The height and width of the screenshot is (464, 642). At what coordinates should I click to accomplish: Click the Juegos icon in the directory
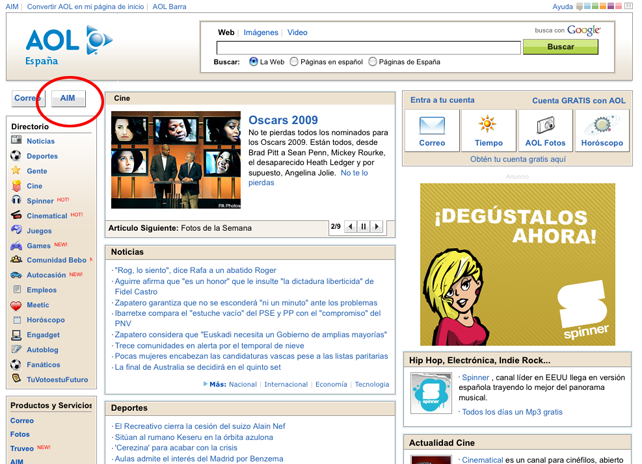click(x=16, y=230)
